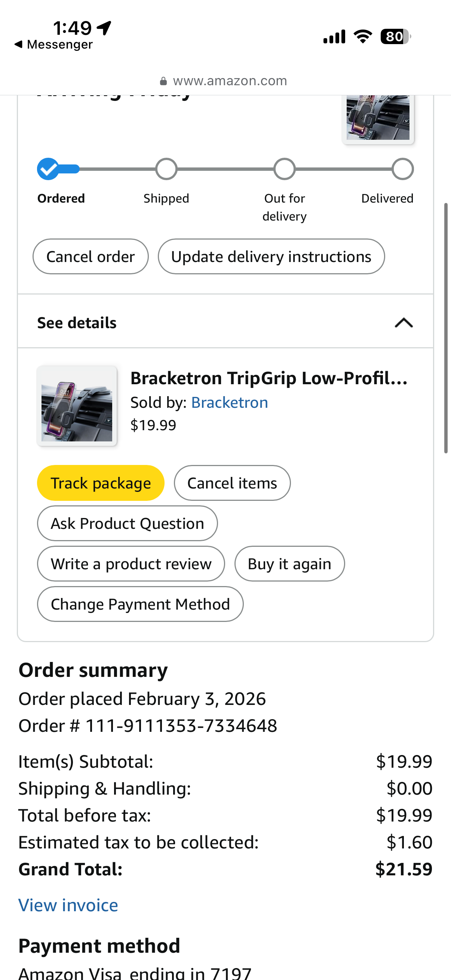Tap the Delivered progress circle
This screenshot has height=980, width=451.
click(402, 169)
